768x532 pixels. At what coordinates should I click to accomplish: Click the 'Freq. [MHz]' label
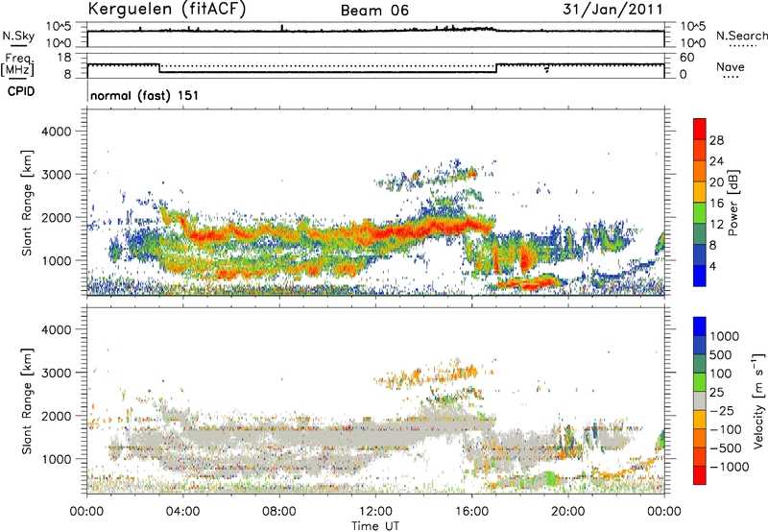17,65
